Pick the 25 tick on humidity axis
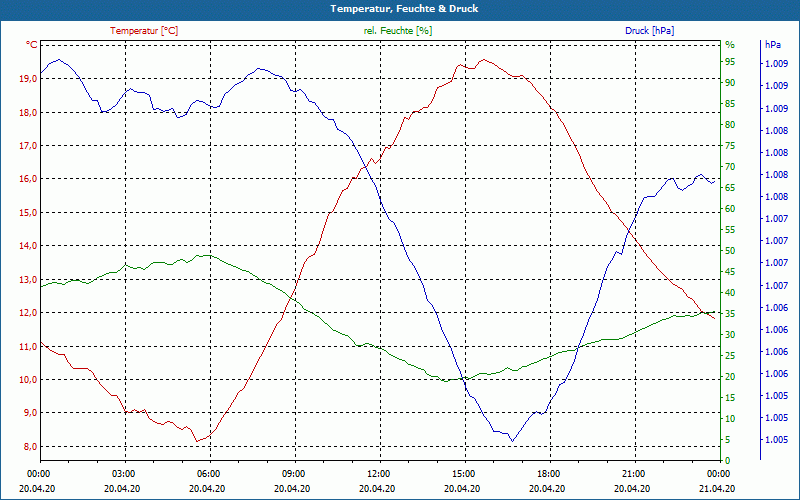Image resolution: width=800 pixels, height=500 pixels. [730, 356]
